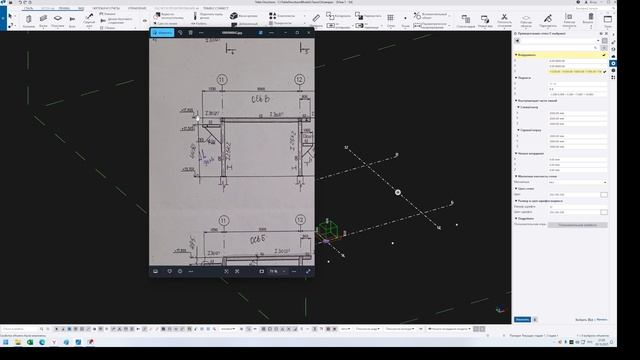Collapse the Line extensions section
The image size is (640, 360).
point(516,100)
